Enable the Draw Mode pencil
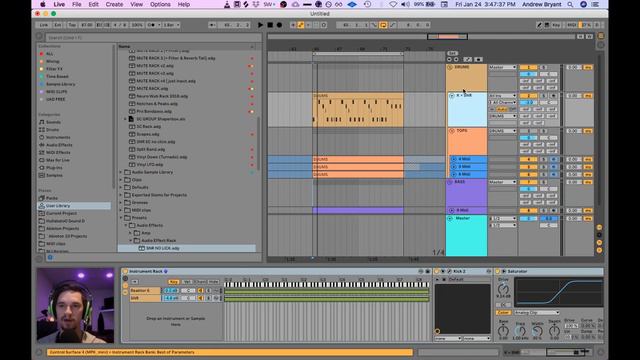The width and height of the screenshot is (640, 360). (539, 25)
